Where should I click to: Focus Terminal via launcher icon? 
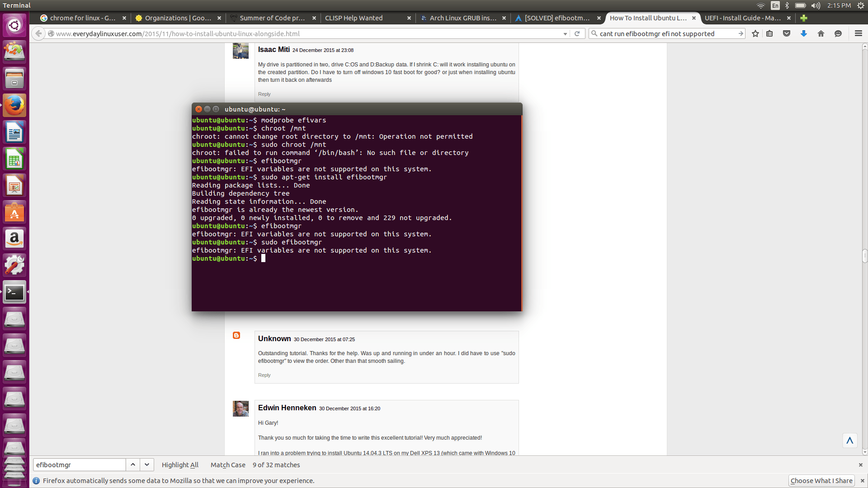(14, 292)
